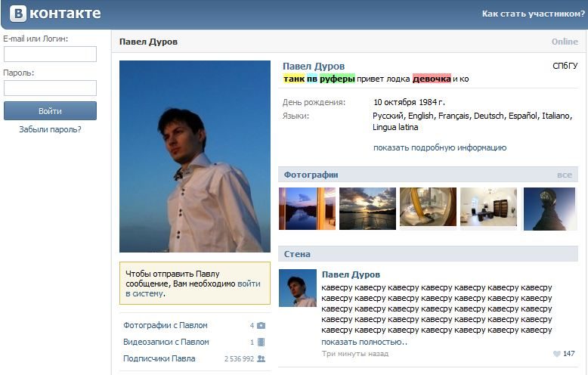Click the camera icon beside Фотографии с Павлом
The height and width of the screenshot is (375, 588).
point(261,326)
